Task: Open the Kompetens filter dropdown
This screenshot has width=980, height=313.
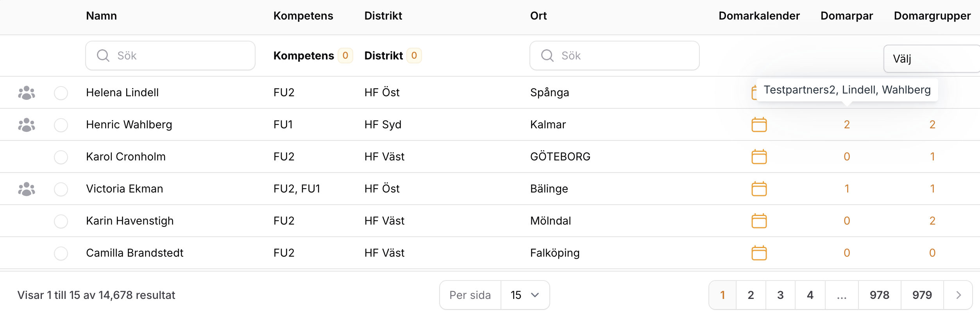Action: (312, 56)
